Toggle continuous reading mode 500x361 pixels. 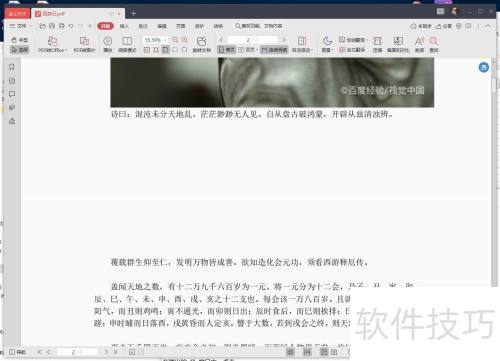[274, 50]
